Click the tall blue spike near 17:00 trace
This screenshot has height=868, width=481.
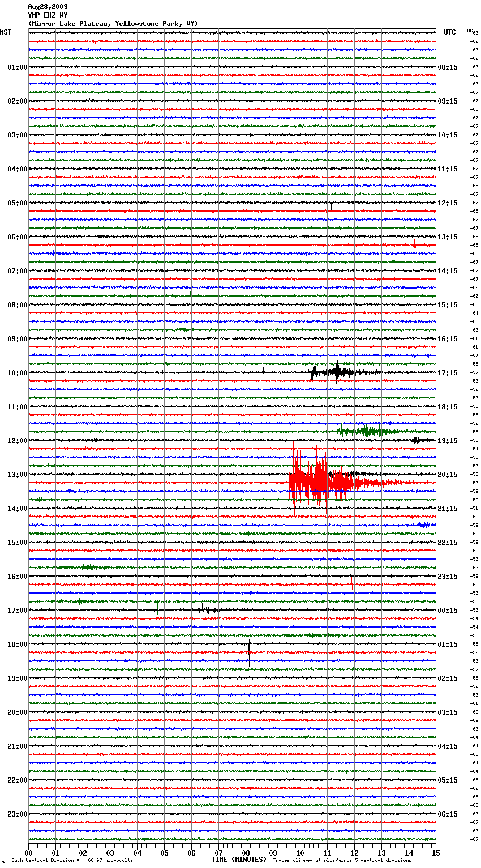tap(186, 605)
